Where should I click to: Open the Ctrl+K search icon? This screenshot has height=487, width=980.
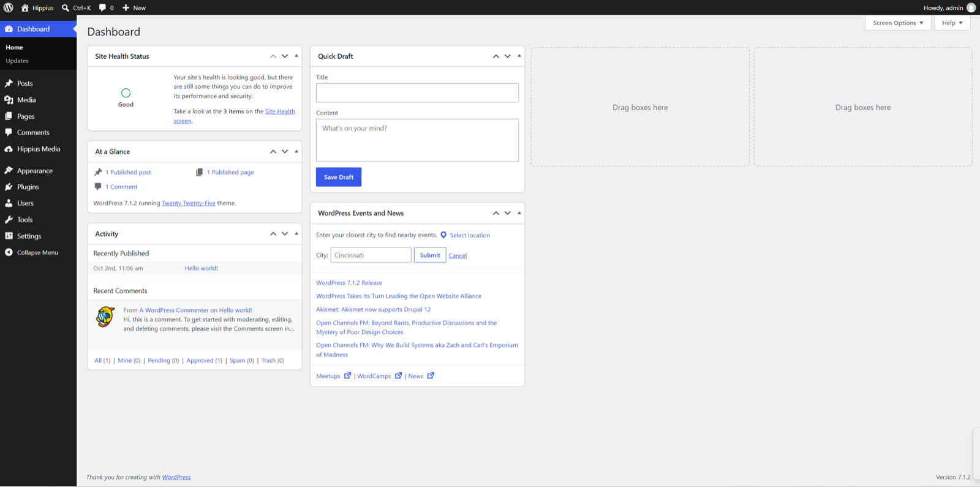pyautogui.click(x=66, y=8)
